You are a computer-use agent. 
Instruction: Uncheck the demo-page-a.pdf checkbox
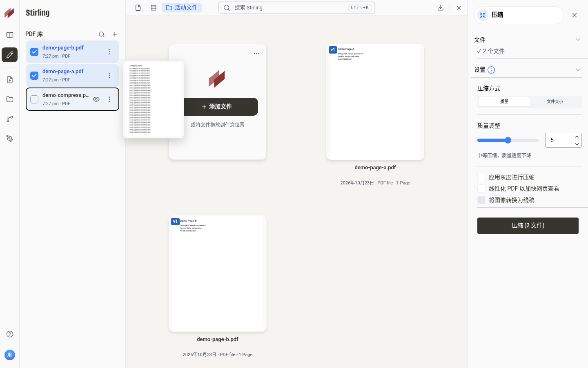point(34,76)
